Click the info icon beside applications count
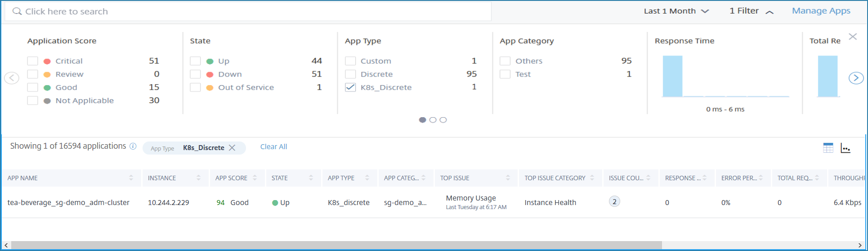This screenshot has height=251, width=868. pyautogui.click(x=133, y=146)
